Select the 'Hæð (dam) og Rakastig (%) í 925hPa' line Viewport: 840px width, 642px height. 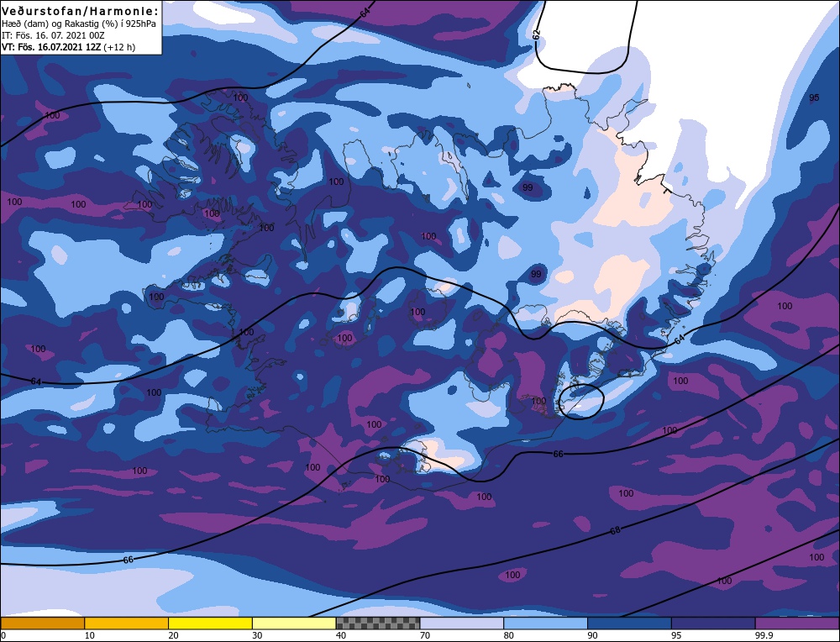pyautogui.click(x=79, y=24)
